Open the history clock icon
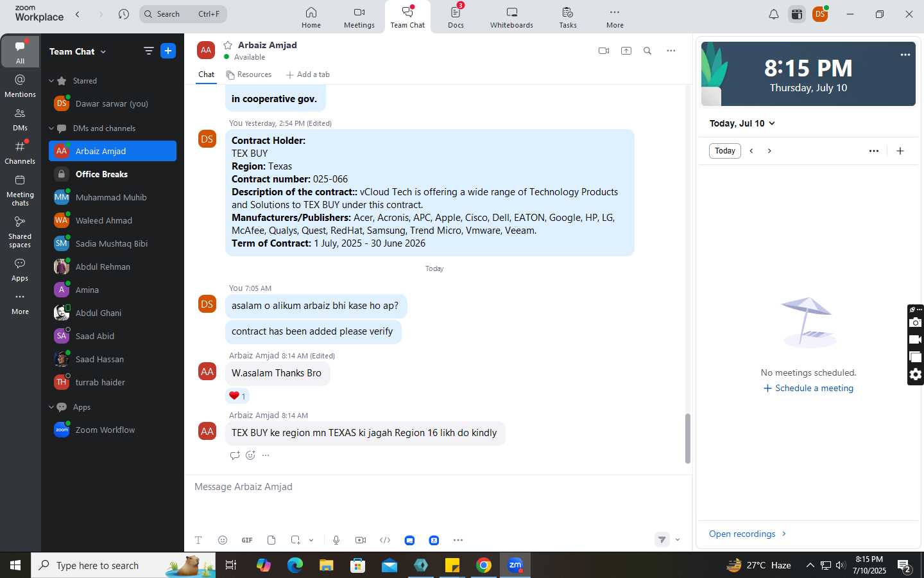924x578 pixels. 124,14
